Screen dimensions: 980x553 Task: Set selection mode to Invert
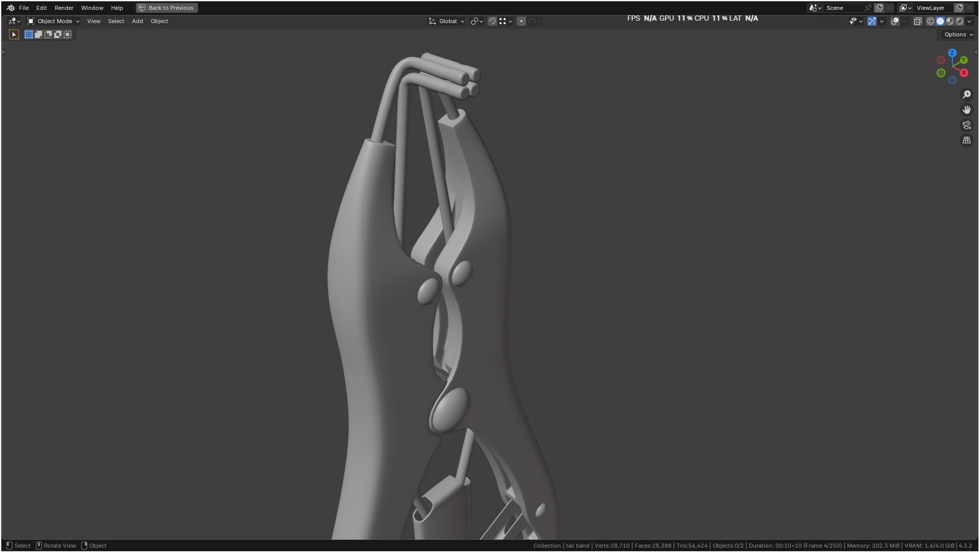click(58, 34)
